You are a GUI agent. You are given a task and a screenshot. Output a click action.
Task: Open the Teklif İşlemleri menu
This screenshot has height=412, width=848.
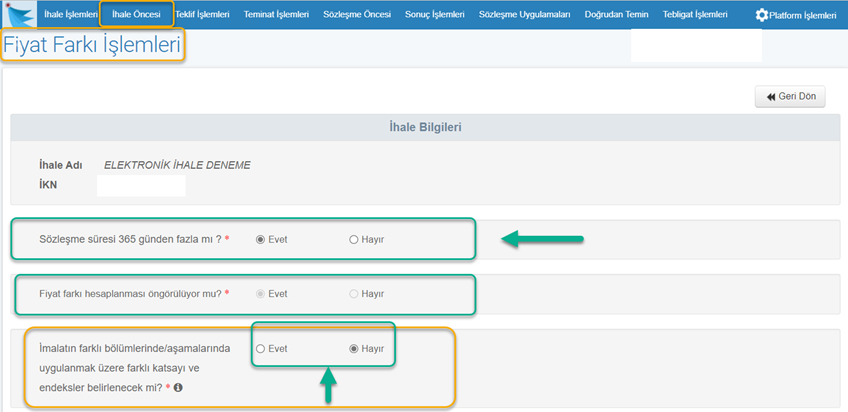(x=202, y=15)
